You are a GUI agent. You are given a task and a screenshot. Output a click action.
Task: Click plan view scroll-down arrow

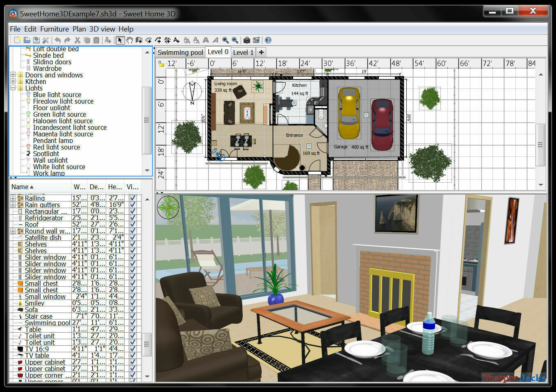(541, 185)
